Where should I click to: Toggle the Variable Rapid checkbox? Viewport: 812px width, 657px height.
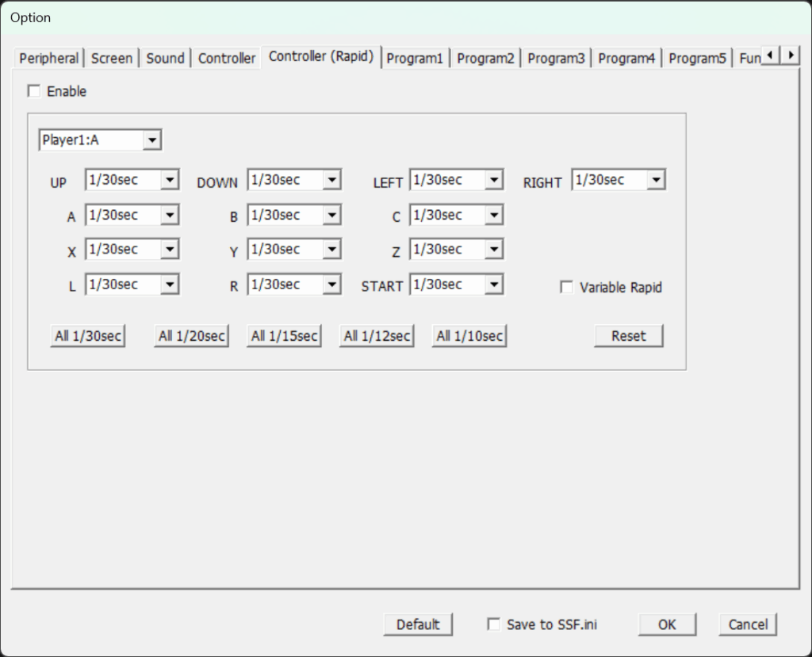pyautogui.click(x=567, y=288)
